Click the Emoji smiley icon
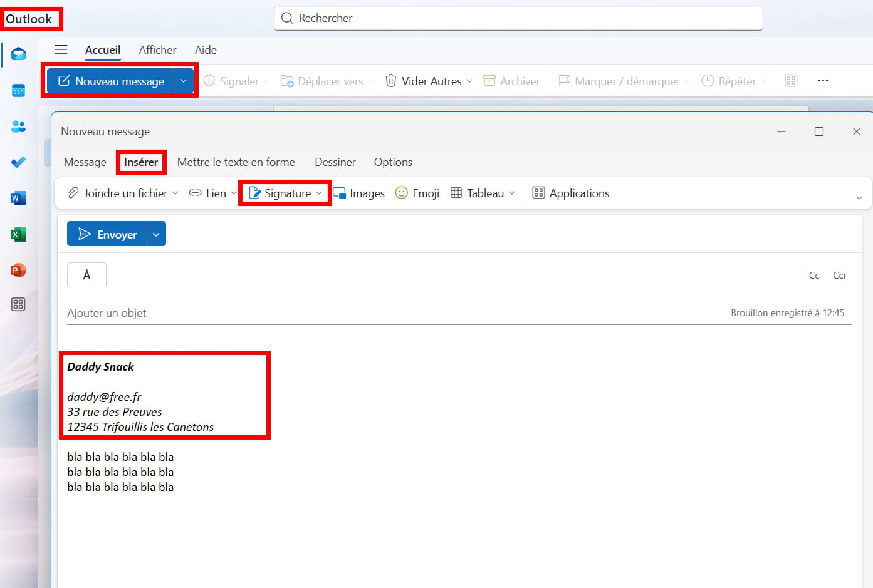The image size is (873, 588). click(402, 193)
